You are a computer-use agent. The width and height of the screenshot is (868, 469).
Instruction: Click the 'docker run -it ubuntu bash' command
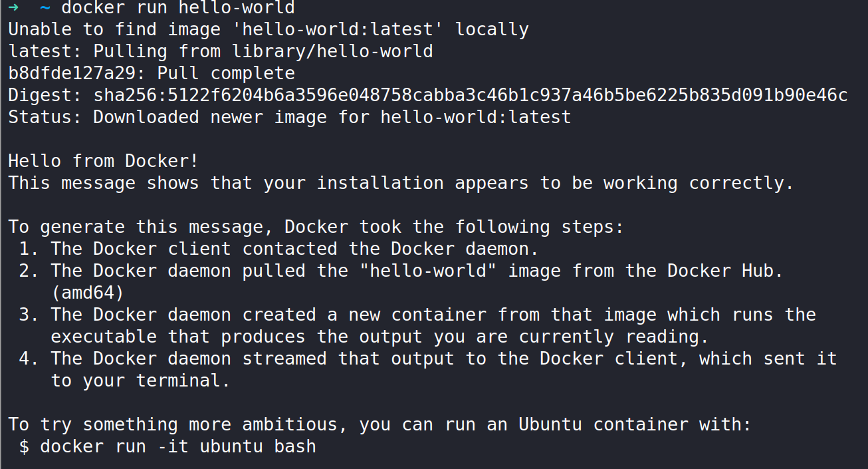point(177,447)
